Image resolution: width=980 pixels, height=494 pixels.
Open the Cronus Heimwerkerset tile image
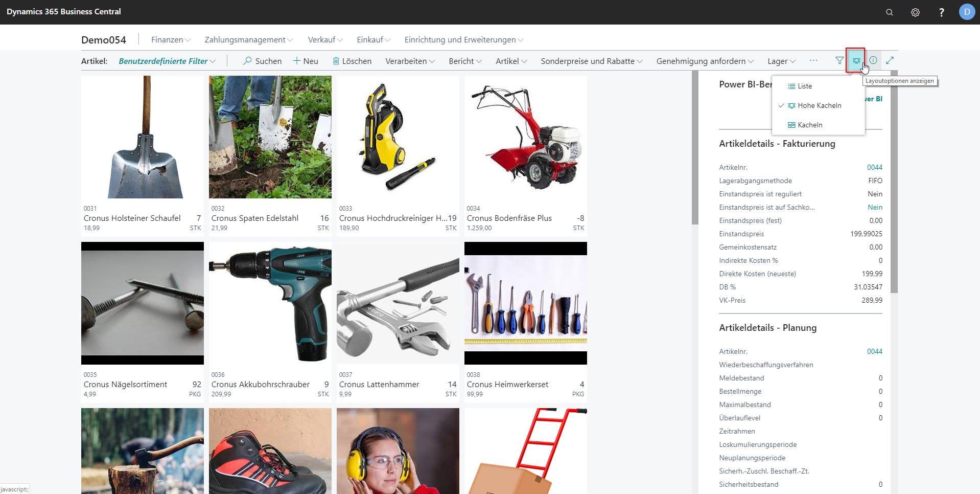tap(526, 303)
